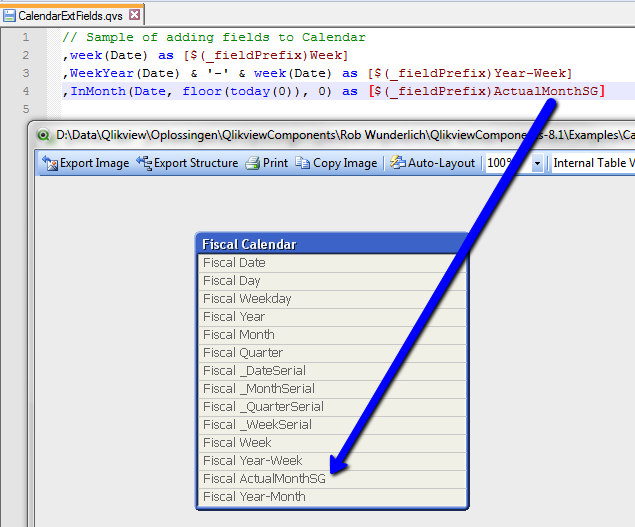
Task: Click the comment 'Sample of adding fields to Calendar'
Action: coord(226,37)
